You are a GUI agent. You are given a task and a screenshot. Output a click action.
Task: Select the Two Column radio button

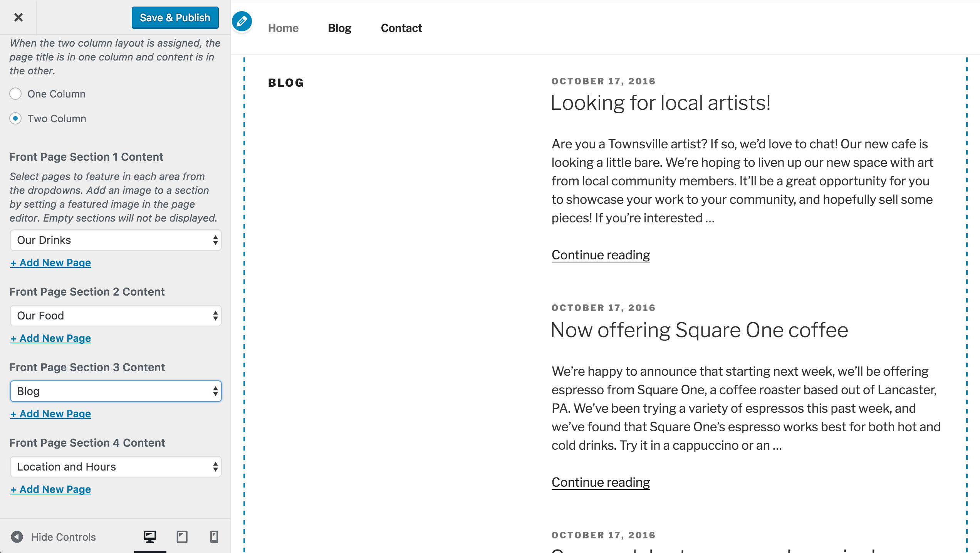pyautogui.click(x=15, y=118)
